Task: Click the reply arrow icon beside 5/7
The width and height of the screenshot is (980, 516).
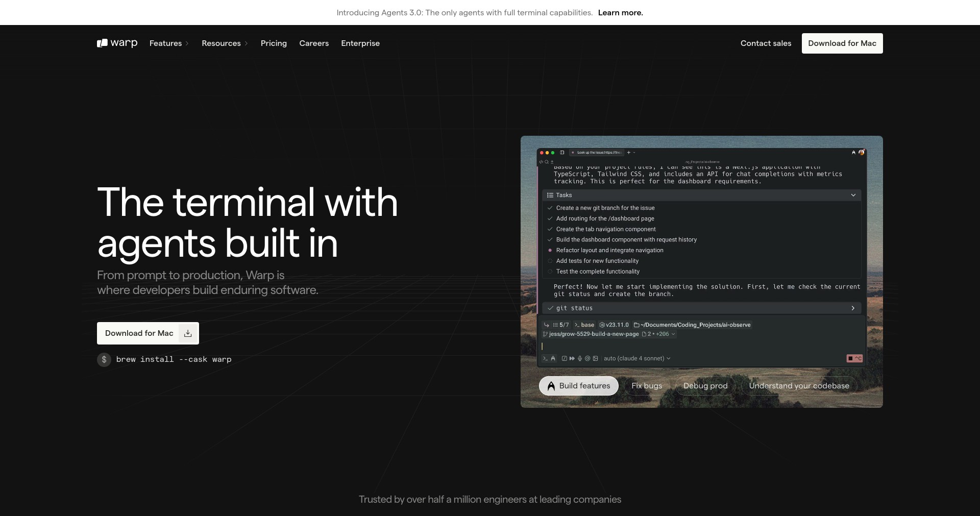Action: pos(547,325)
